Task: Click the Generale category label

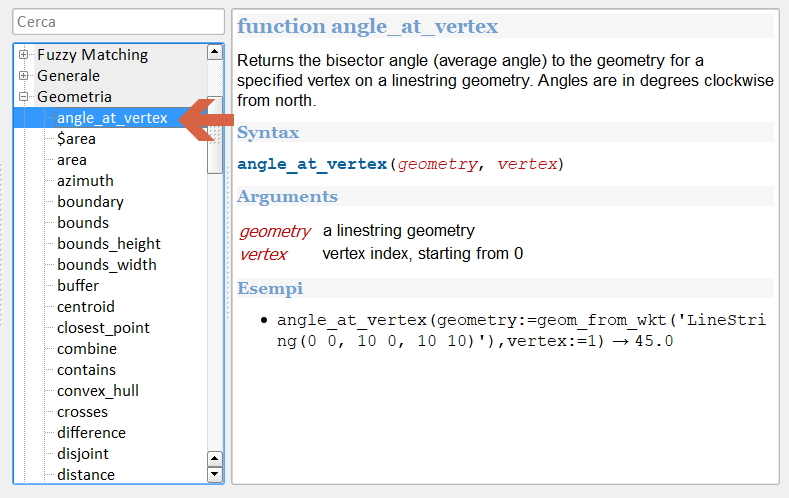Action: (x=68, y=76)
